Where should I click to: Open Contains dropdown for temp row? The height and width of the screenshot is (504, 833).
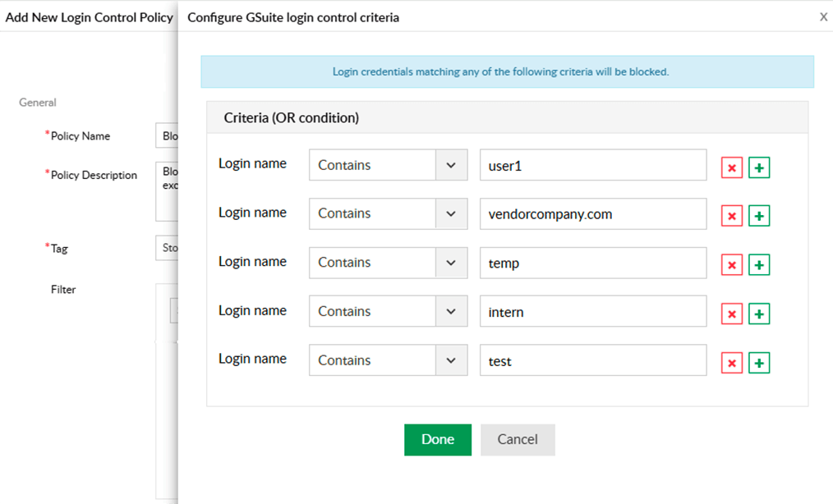pyautogui.click(x=388, y=263)
